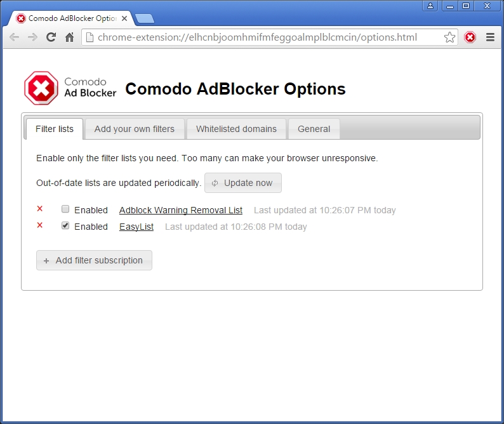This screenshot has height=424, width=504.
Task: Disable the EasyList filter checkbox
Action: [65, 226]
